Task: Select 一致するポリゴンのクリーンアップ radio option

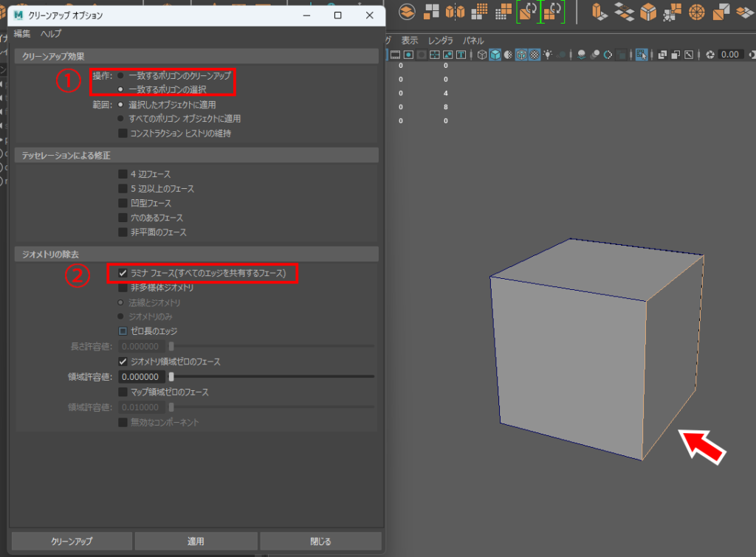Action: tap(120, 75)
